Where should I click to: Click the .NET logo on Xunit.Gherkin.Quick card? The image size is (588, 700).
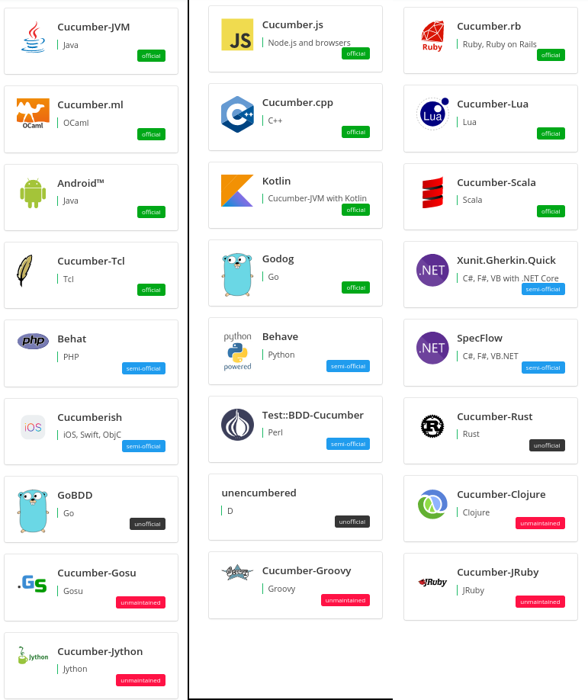(432, 270)
